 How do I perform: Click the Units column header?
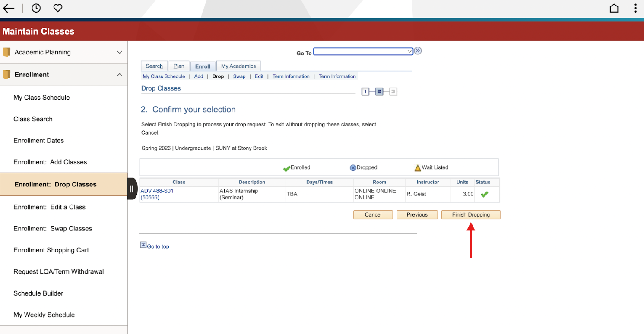click(x=462, y=182)
